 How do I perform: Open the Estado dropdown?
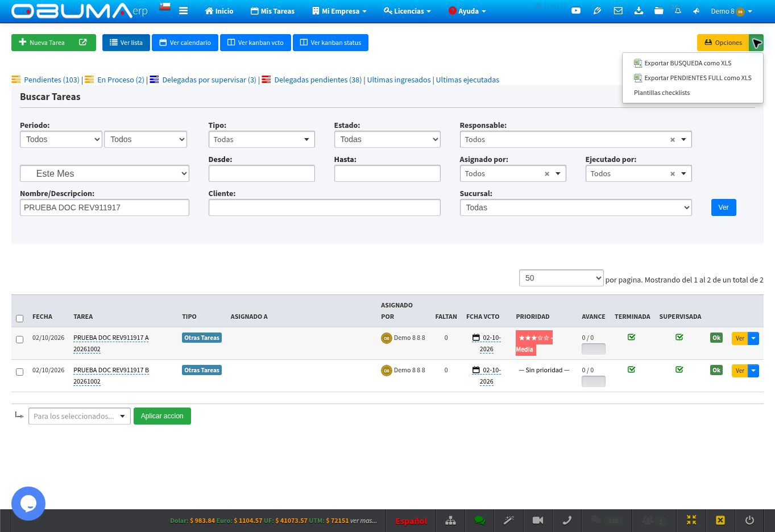pos(387,139)
